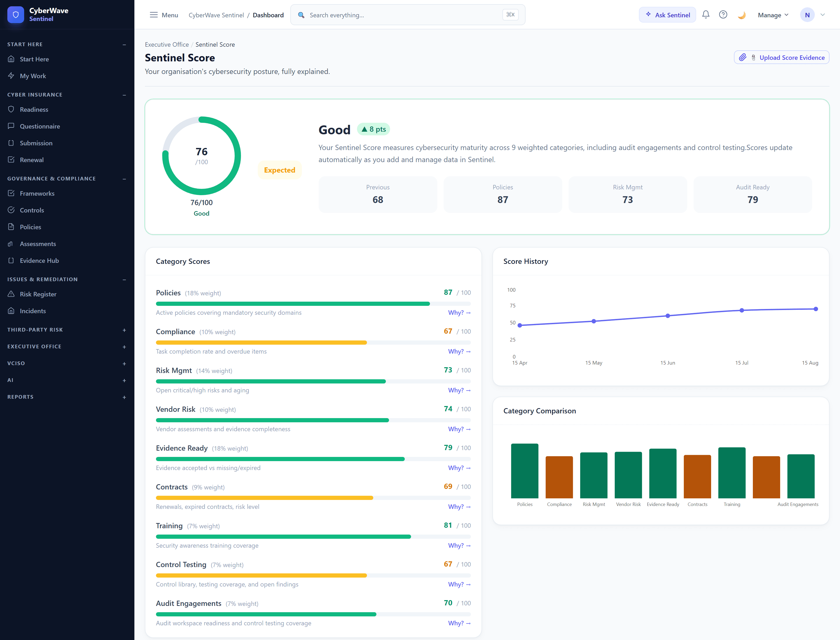
Task: Click the CyberWave Sentinel shield logo
Action: [x=16, y=14]
